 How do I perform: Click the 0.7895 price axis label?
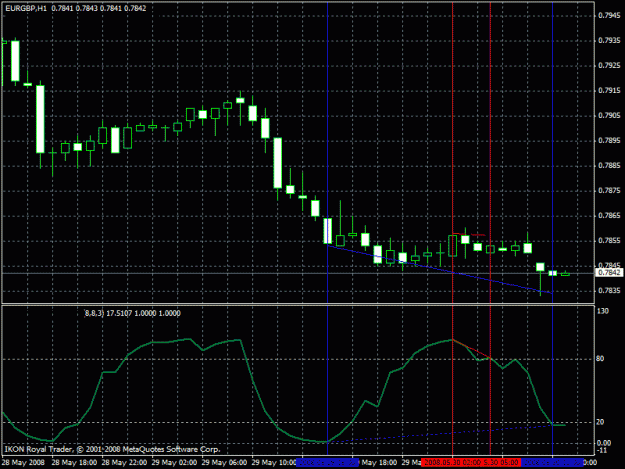coord(609,141)
